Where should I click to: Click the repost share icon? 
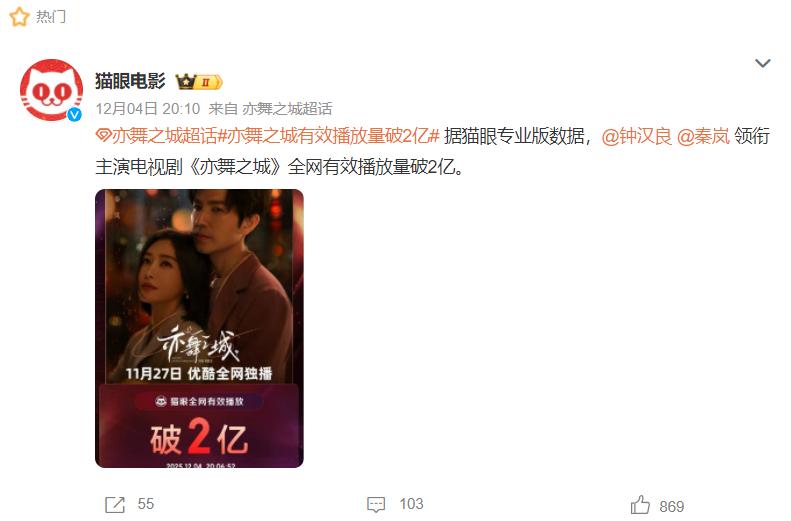point(115,504)
